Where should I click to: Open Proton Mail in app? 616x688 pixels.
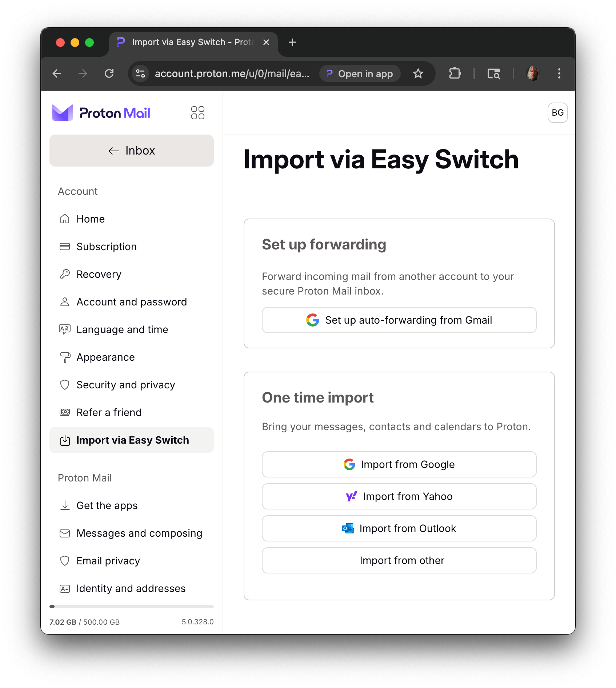[x=360, y=74]
